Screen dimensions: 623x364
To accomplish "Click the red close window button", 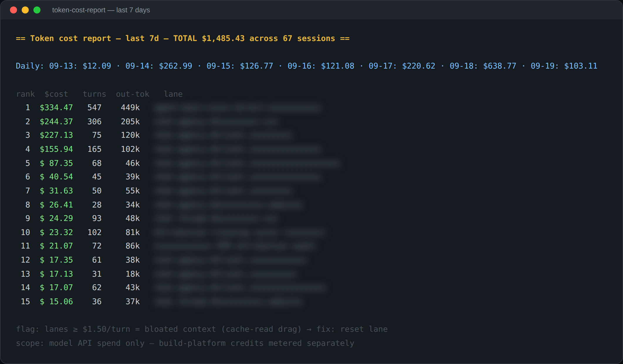I will [x=13, y=10].
